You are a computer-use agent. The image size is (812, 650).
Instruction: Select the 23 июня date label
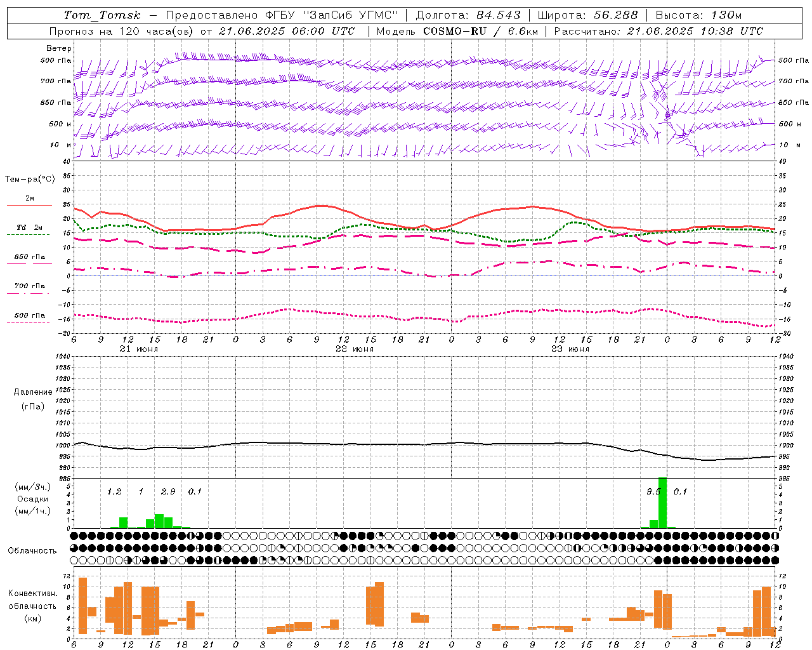pos(570,349)
